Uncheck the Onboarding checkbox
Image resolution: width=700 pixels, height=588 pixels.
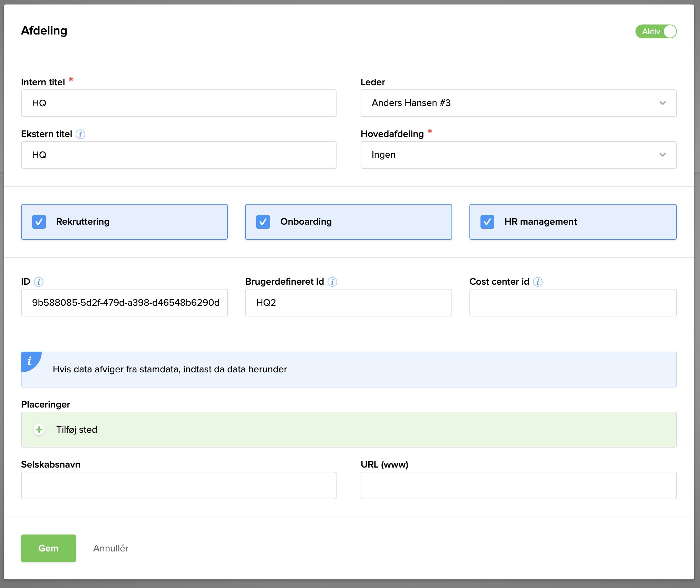tap(263, 222)
